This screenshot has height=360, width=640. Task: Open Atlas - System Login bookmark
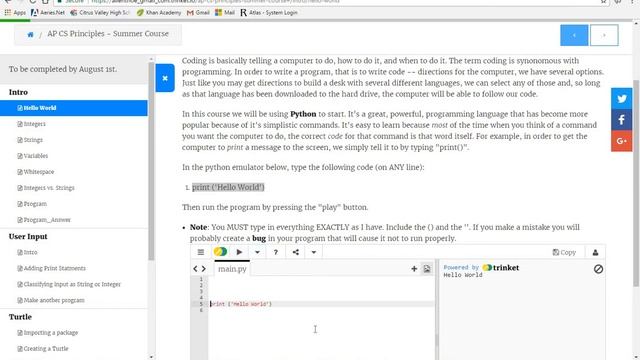point(269,13)
